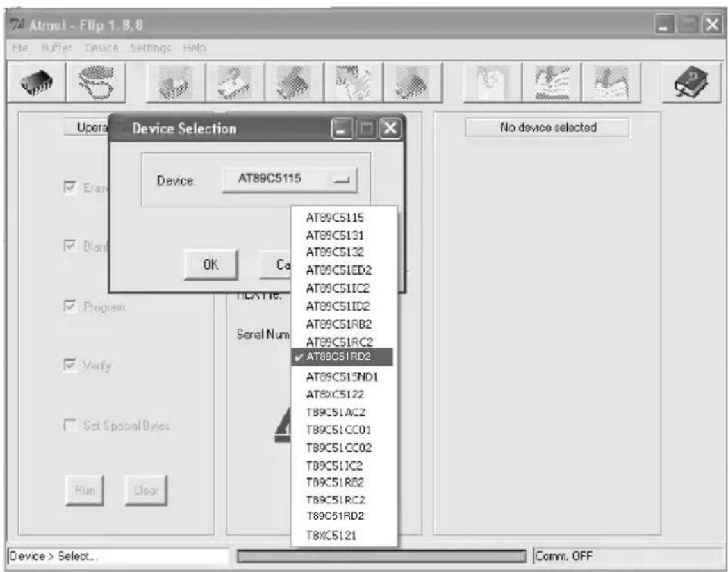
Task: Toggle the Program checkbox
Action: 70,307
